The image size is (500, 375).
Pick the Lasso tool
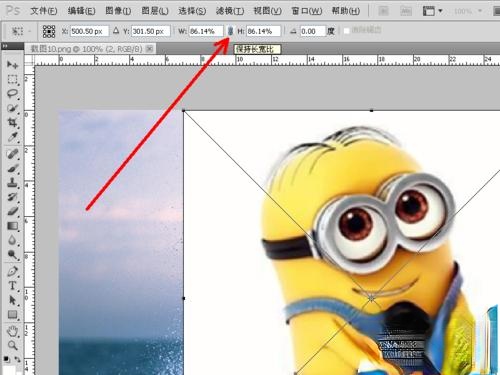12,94
